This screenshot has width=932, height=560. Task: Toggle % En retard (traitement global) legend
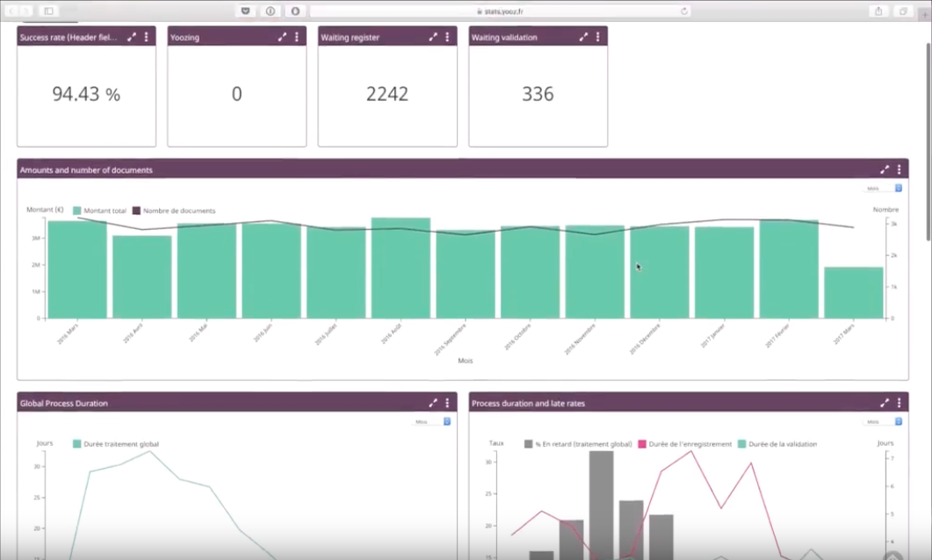(x=578, y=443)
